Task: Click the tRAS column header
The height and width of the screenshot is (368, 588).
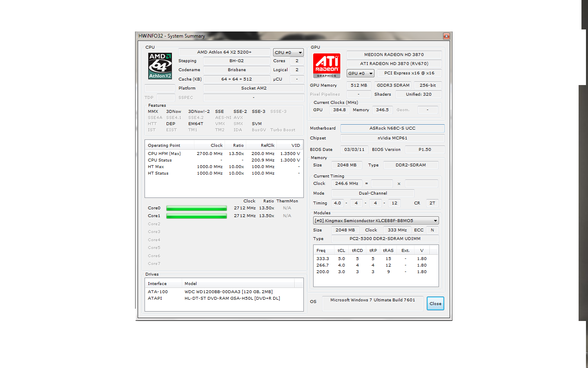Action: pyautogui.click(x=388, y=251)
